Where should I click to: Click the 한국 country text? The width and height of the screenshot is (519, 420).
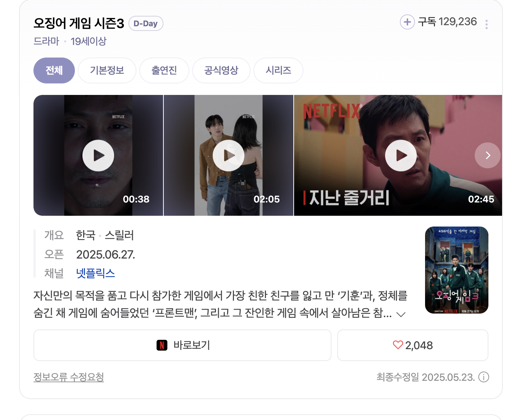click(x=86, y=236)
